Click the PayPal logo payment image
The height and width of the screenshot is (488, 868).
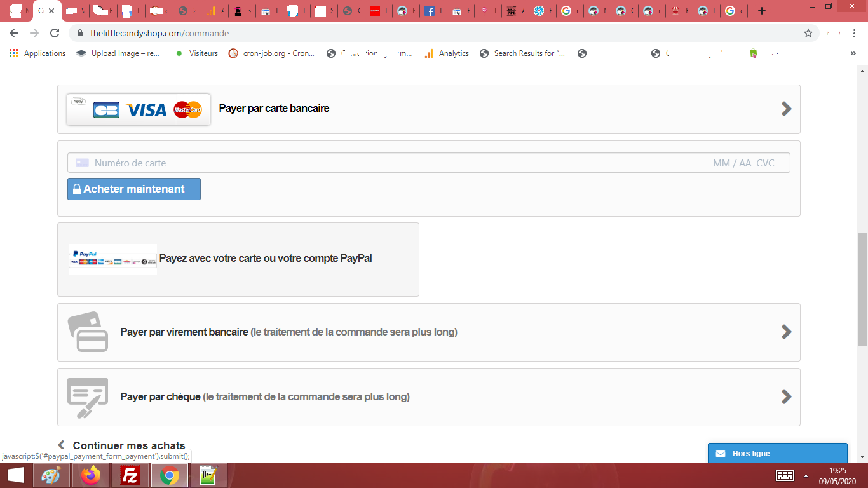[112, 259]
